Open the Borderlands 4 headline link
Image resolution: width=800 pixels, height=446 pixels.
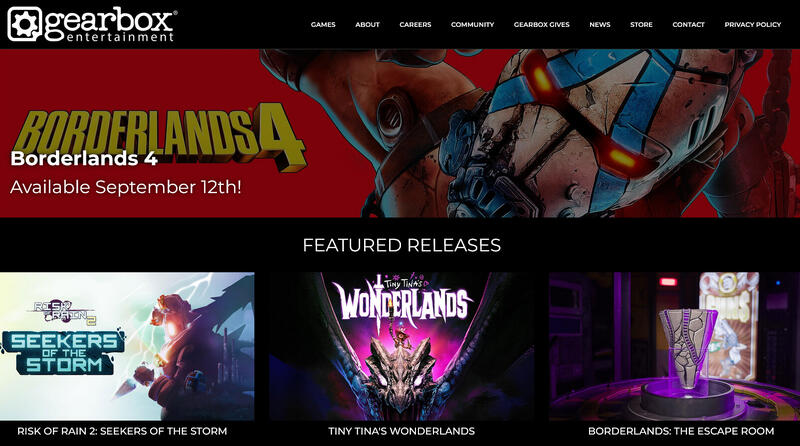pos(84,159)
